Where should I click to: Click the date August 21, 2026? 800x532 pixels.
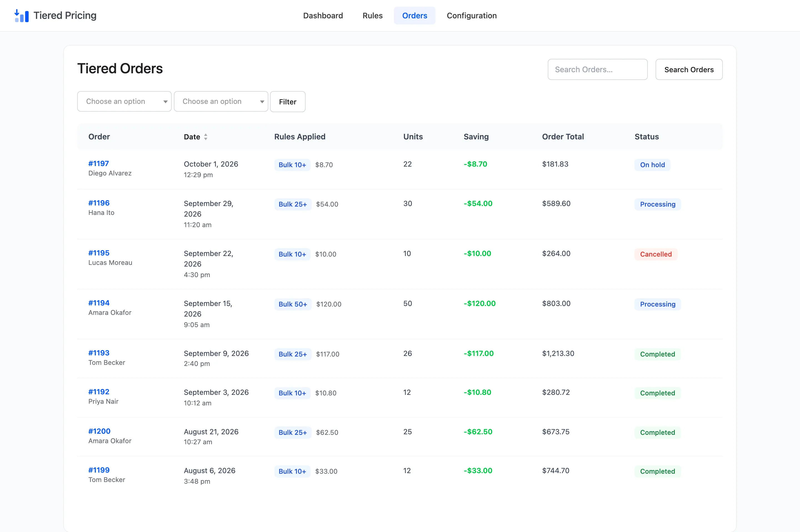[211, 431]
